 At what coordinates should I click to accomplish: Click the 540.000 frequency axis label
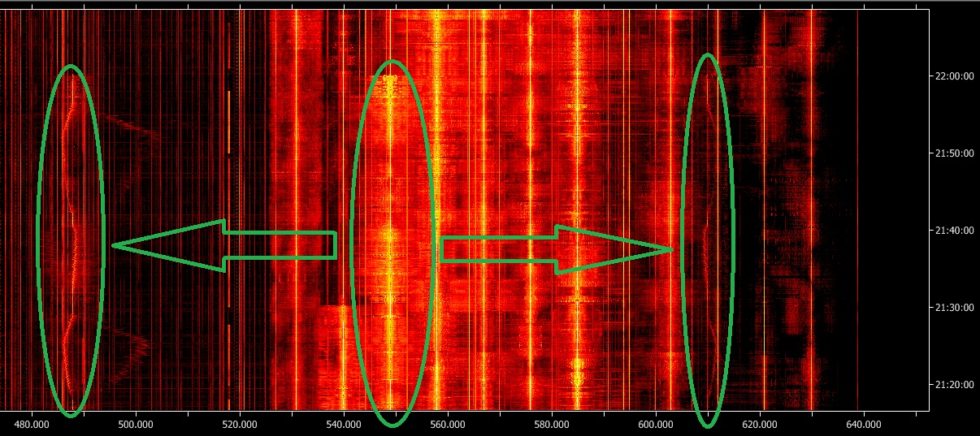343,424
